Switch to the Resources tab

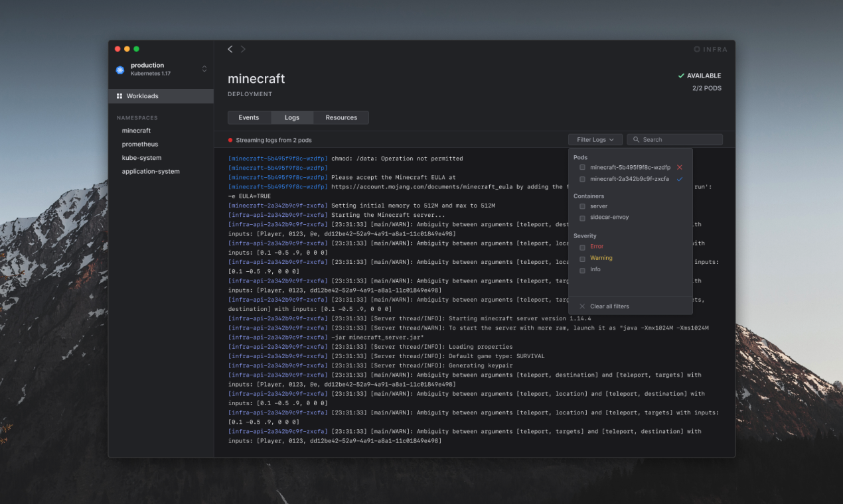coord(341,117)
